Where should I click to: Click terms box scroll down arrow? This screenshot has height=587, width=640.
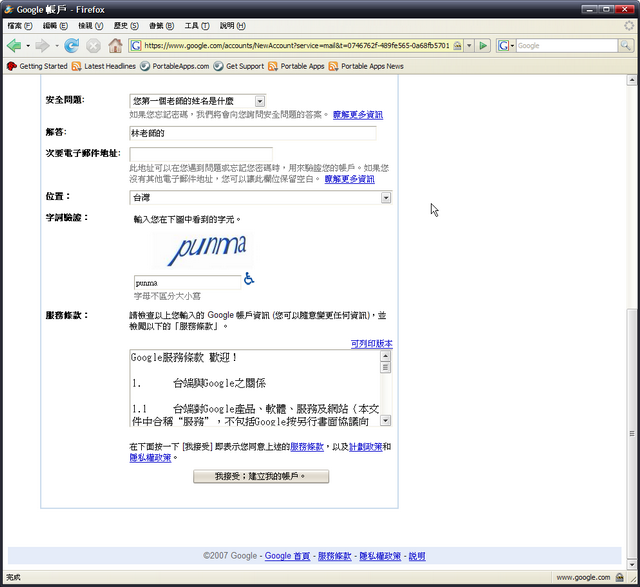tap(385, 420)
